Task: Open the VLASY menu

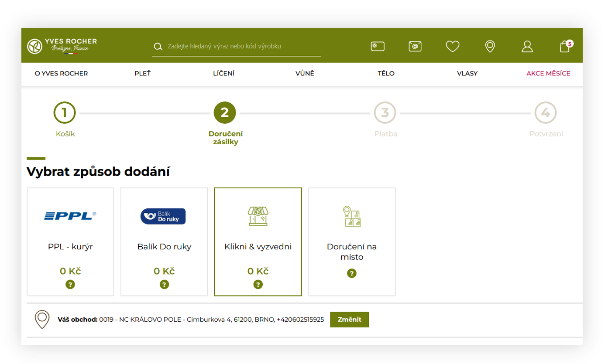Action: (x=467, y=73)
